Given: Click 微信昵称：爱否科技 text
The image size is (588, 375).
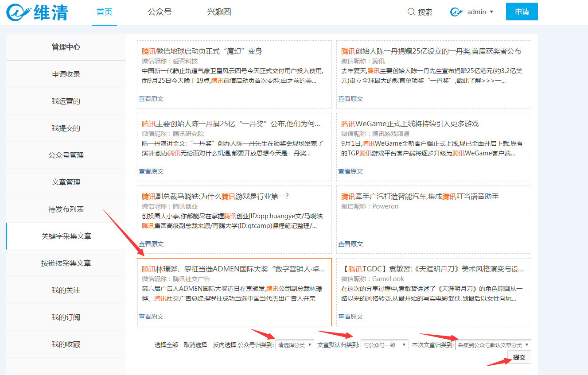Looking at the screenshot, I should tap(170, 61).
